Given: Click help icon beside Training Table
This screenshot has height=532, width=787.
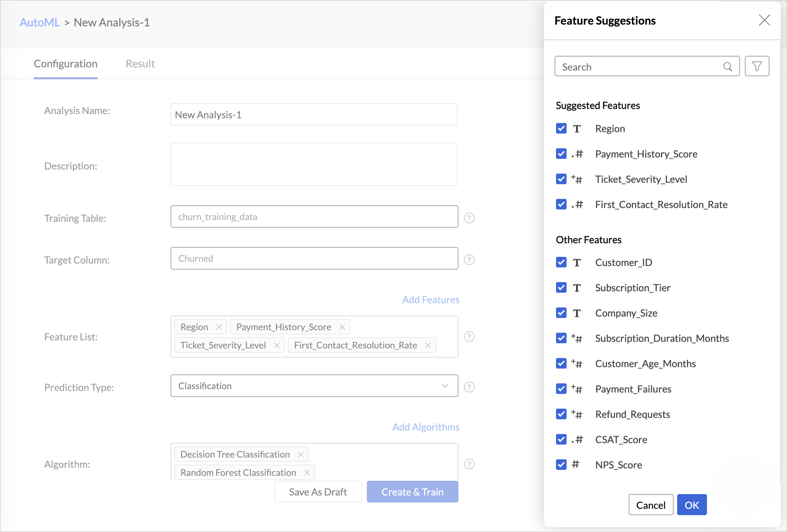Looking at the screenshot, I should coord(469,218).
